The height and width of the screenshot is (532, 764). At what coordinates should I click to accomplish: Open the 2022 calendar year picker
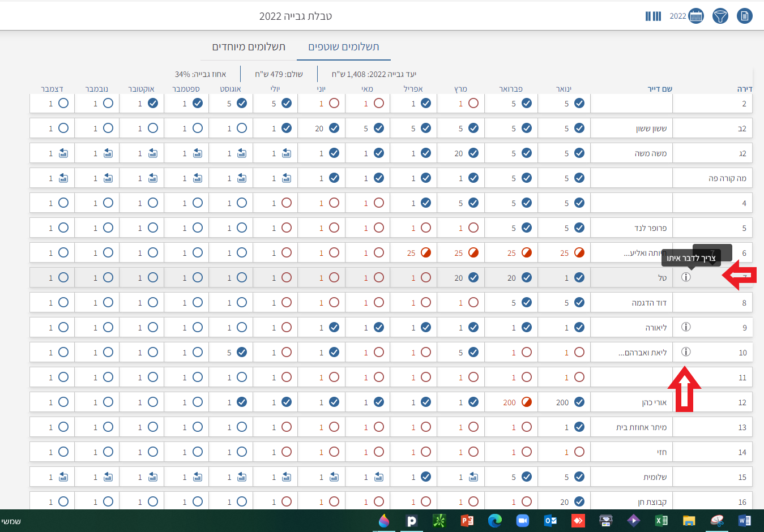coord(695,16)
